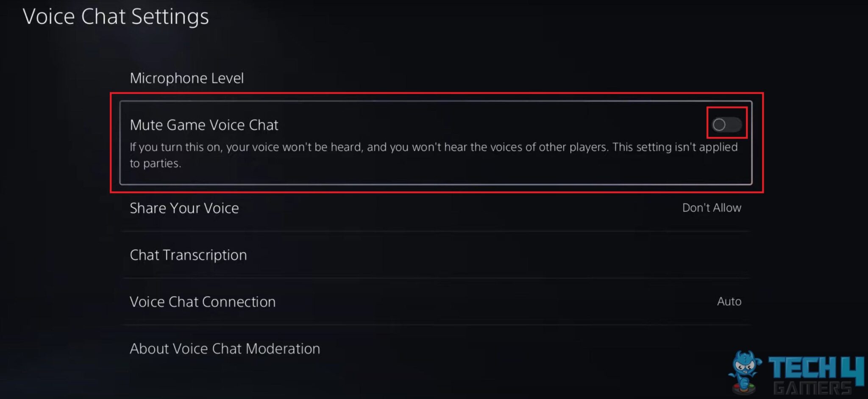Screen dimensions: 868x399
Task: Click the Tech4Gamers blue mascot icon
Action: (x=745, y=366)
